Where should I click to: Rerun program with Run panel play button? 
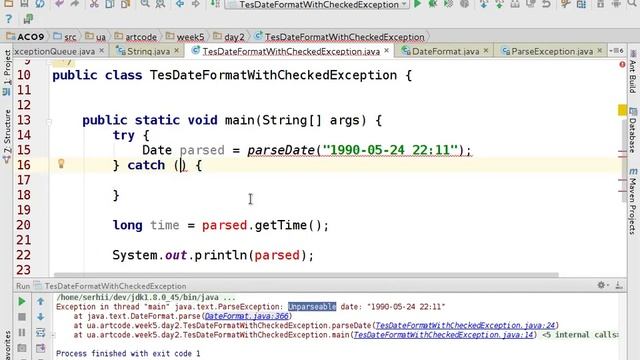[x=22, y=301]
